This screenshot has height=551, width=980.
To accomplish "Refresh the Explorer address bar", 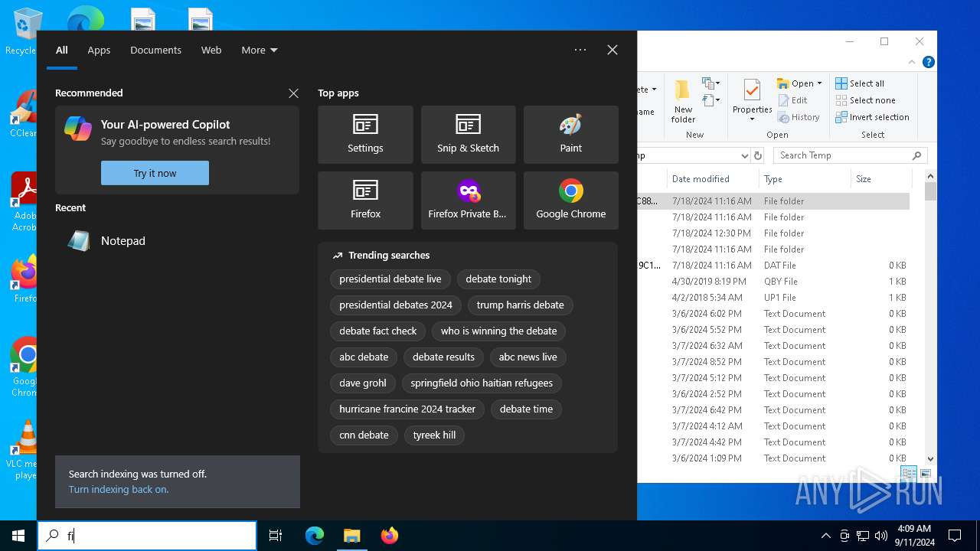I will pyautogui.click(x=758, y=155).
